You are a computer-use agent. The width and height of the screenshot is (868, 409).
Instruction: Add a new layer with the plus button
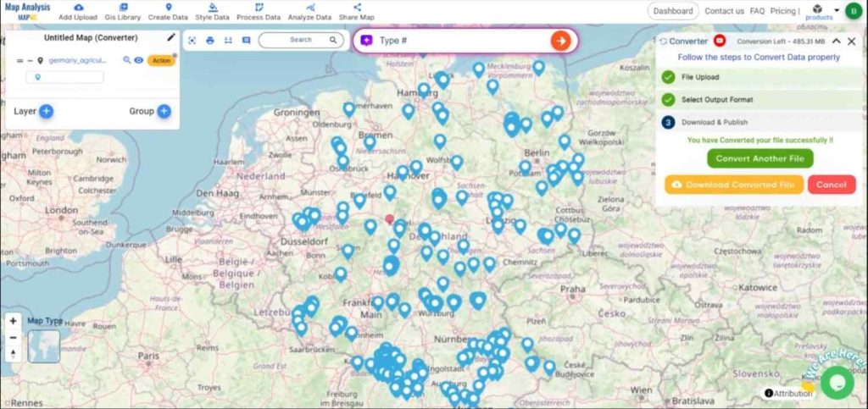click(x=47, y=111)
